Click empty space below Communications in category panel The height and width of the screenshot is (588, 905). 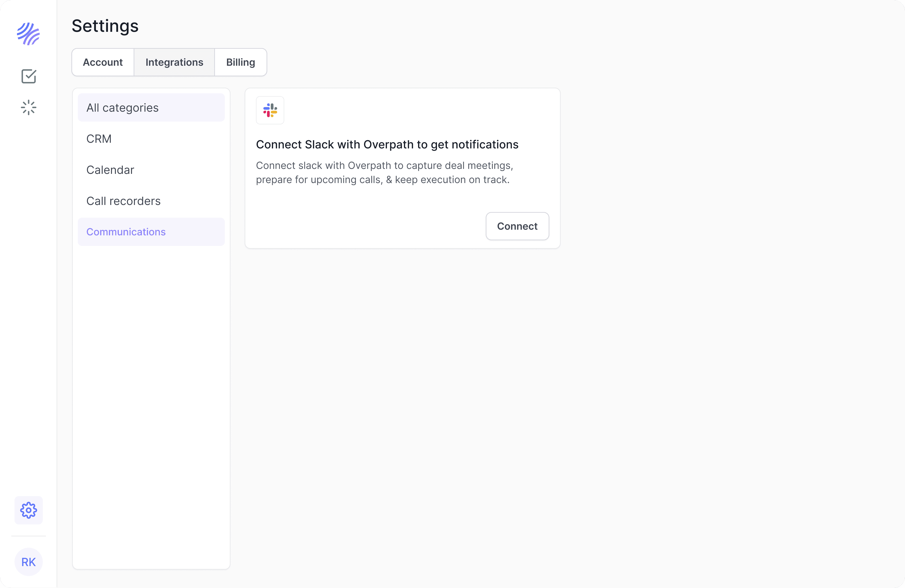151,380
